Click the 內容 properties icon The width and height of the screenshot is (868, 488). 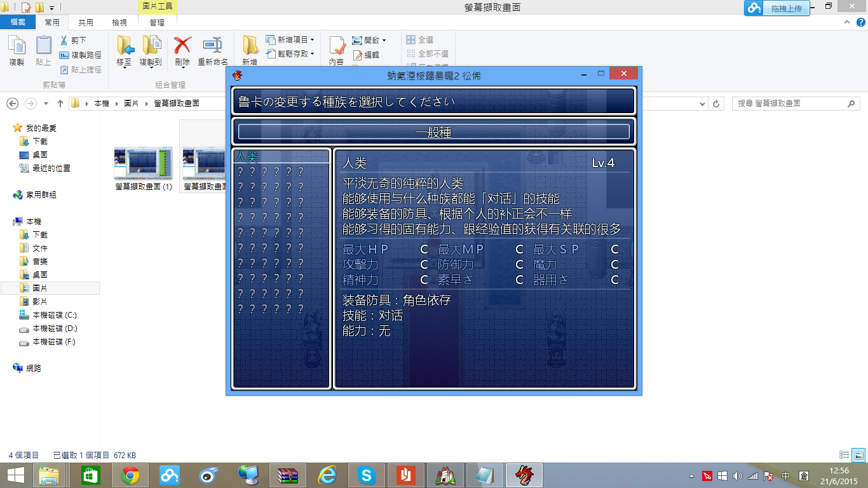click(x=336, y=46)
